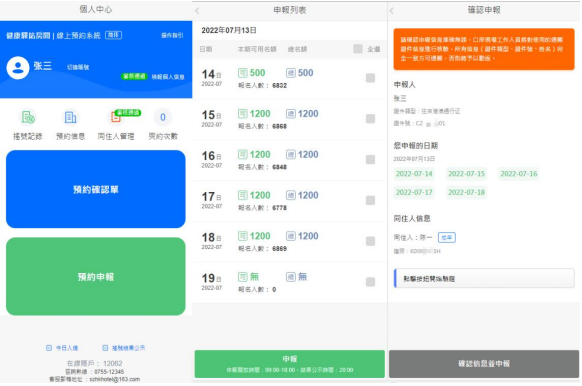Submit with green 申報 button
The height and width of the screenshot is (386, 582).
point(290,364)
